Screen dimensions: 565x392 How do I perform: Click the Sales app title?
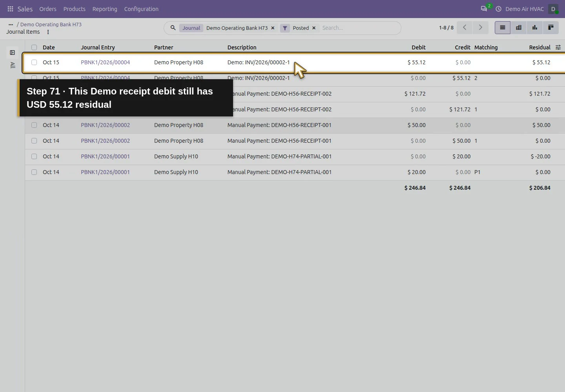(x=25, y=9)
